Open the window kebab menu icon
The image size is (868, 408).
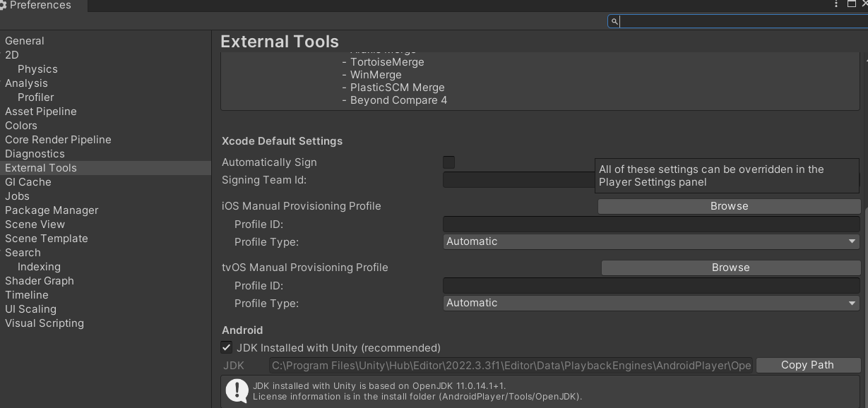(x=836, y=4)
